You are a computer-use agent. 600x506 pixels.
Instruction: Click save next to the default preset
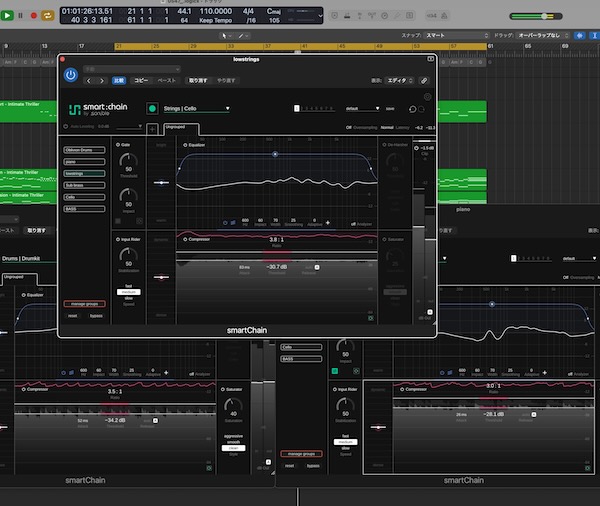click(x=390, y=109)
